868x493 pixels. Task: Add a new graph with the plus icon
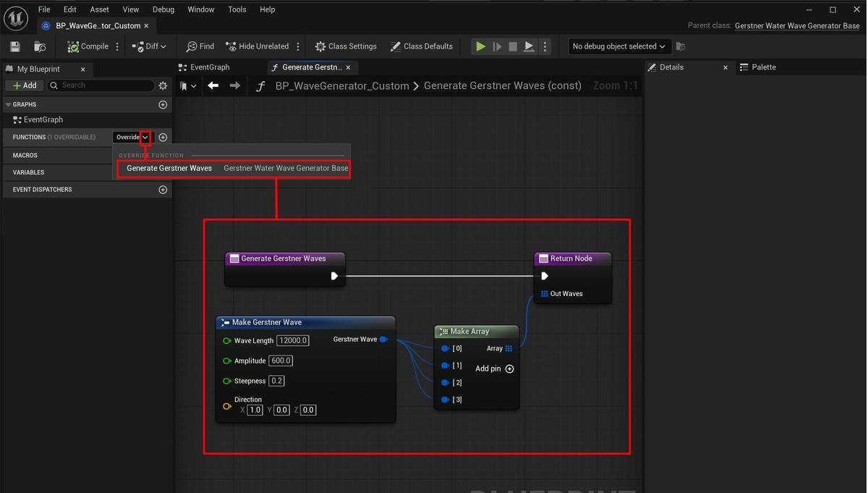(163, 105)
